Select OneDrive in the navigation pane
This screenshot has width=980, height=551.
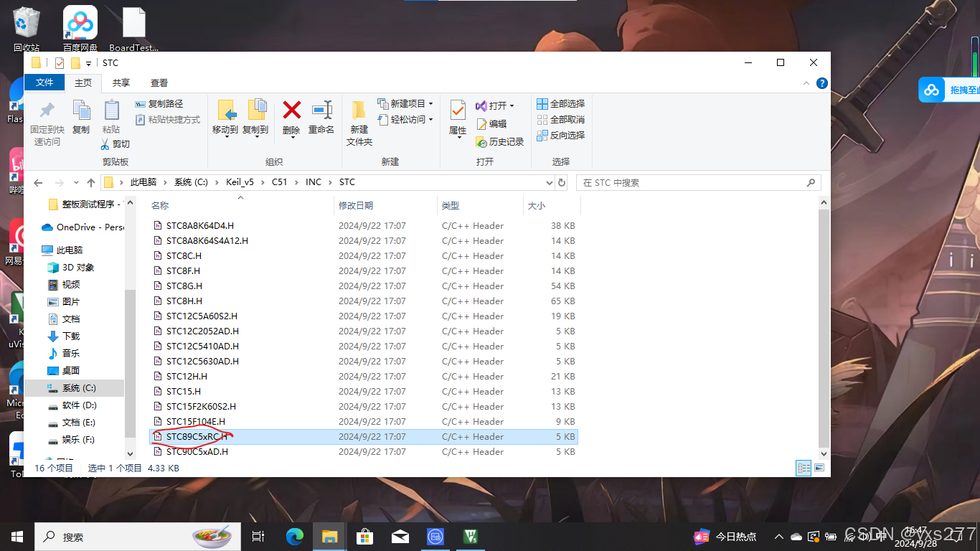tap(82, 227)
